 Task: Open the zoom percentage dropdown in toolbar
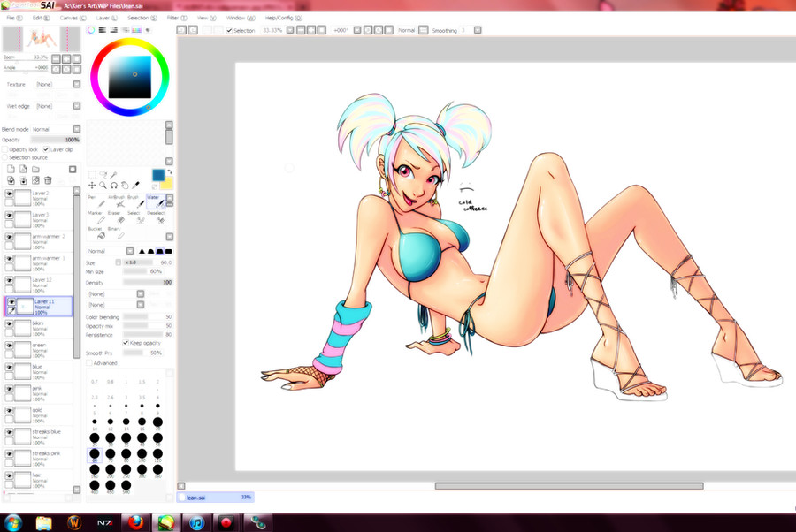pyautogui.click(x=290, y=30)
